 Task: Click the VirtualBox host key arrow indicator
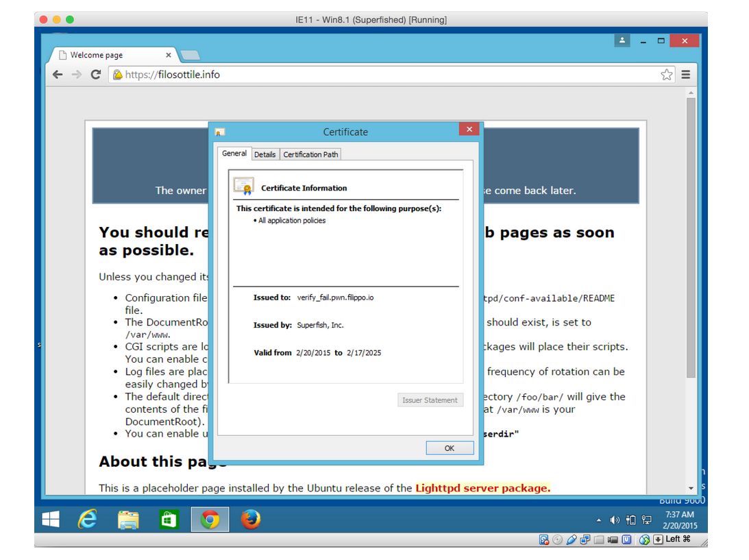tap(659, 539)
